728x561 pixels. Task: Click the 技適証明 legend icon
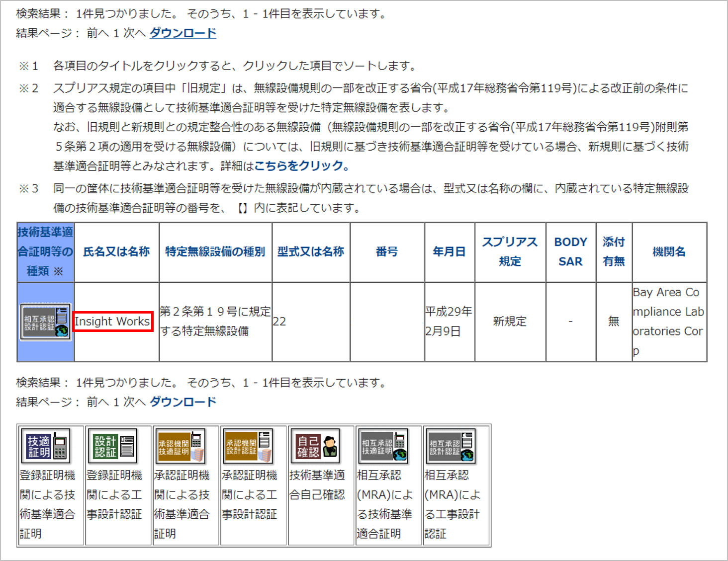[x=46, y=446]
